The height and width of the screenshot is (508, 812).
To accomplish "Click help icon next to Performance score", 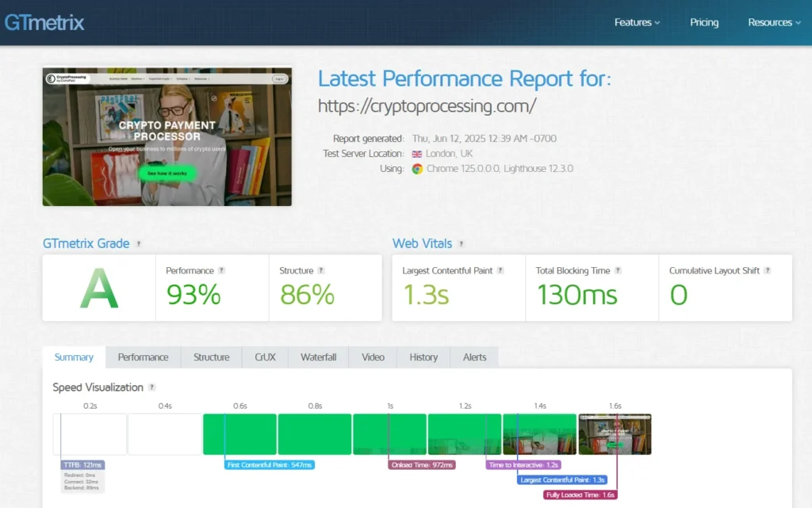I will point(222,271).
